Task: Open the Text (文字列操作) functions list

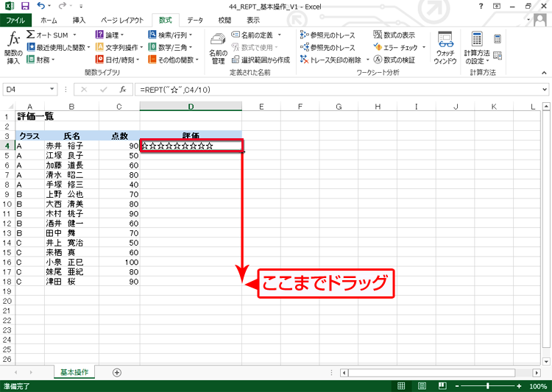Action: click(119, 47)
